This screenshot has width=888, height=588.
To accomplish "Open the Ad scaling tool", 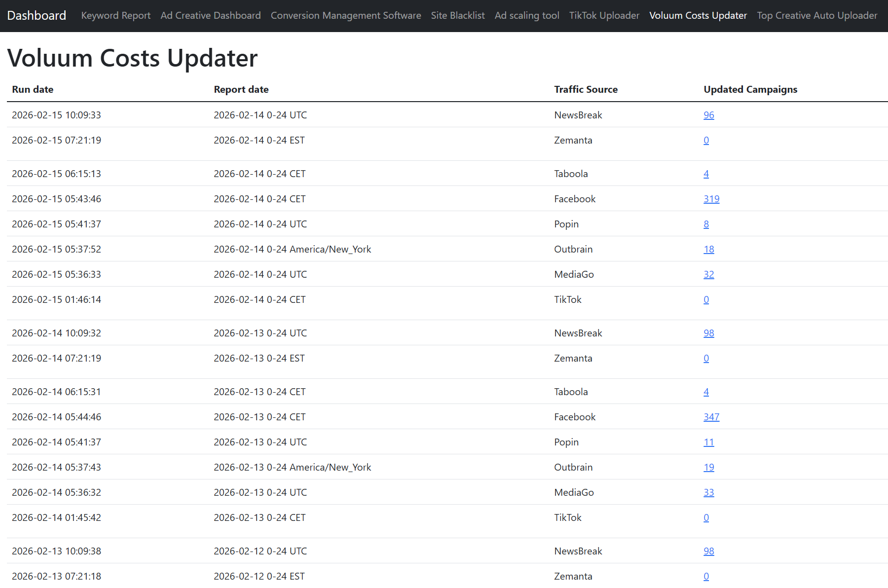I will point(527,15).
